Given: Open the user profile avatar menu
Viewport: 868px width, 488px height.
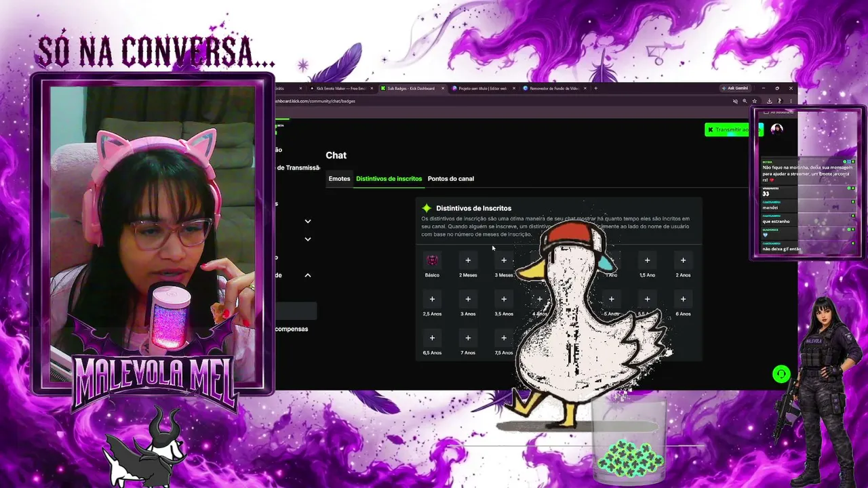Looking at the screenshot, I should [776, 129].
